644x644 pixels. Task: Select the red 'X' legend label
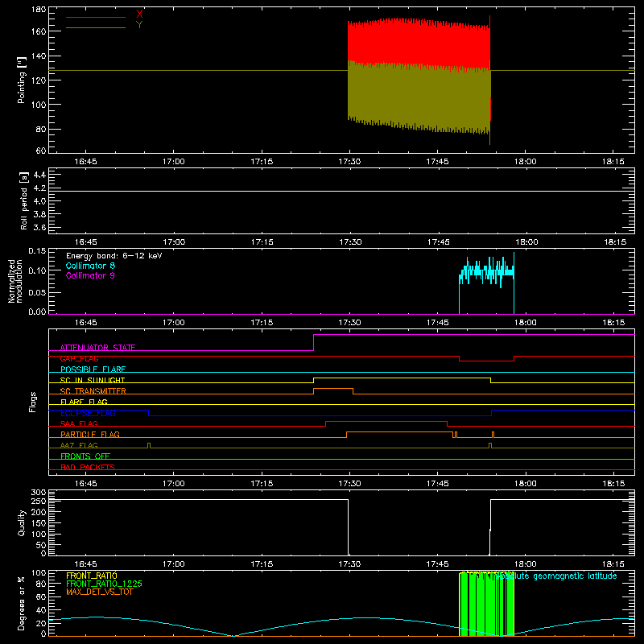pos(139,14)
